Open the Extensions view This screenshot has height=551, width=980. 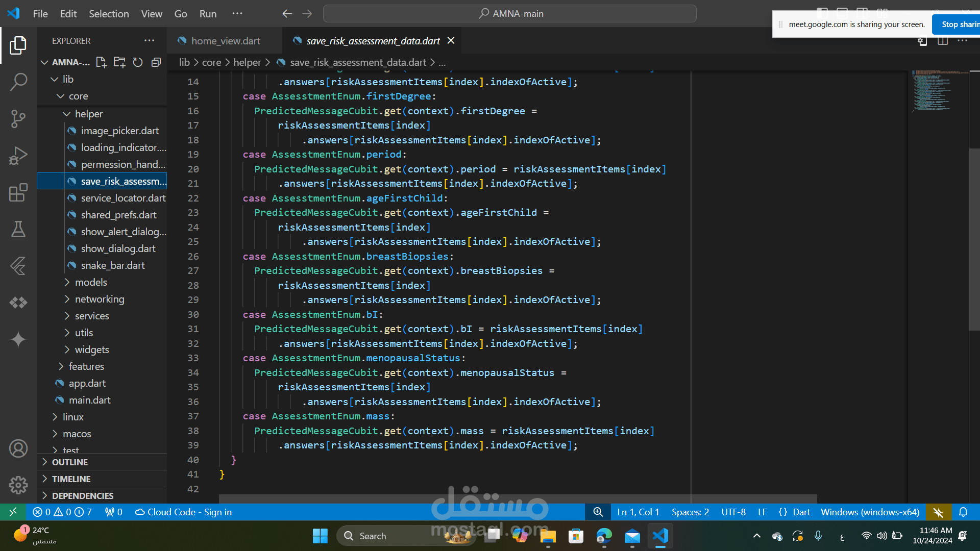pos(18,192)
